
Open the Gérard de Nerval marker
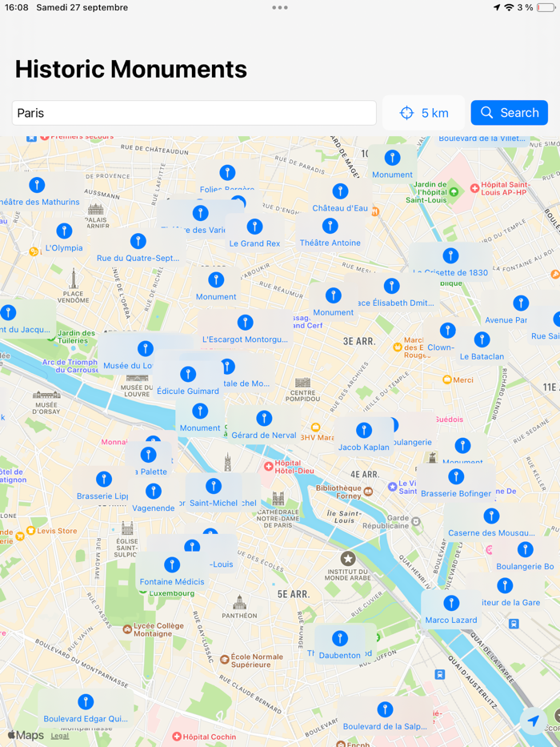(264, 425)
